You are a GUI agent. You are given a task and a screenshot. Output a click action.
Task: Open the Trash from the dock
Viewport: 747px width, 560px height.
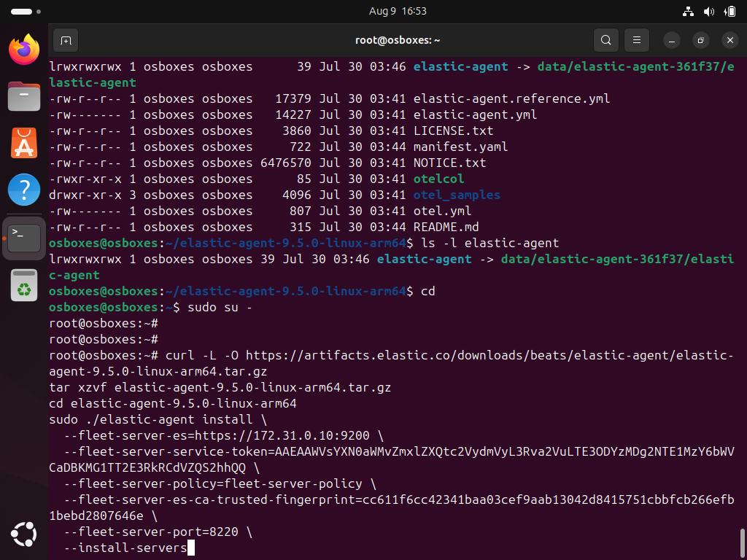coord(24,285)
